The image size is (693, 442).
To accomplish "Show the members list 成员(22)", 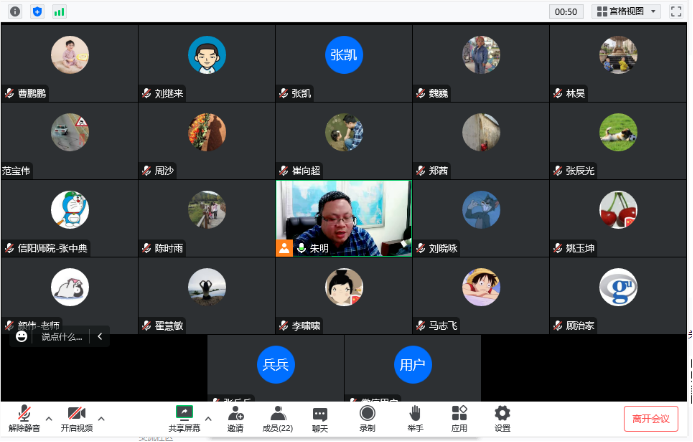I will click(x=277, y=416).
